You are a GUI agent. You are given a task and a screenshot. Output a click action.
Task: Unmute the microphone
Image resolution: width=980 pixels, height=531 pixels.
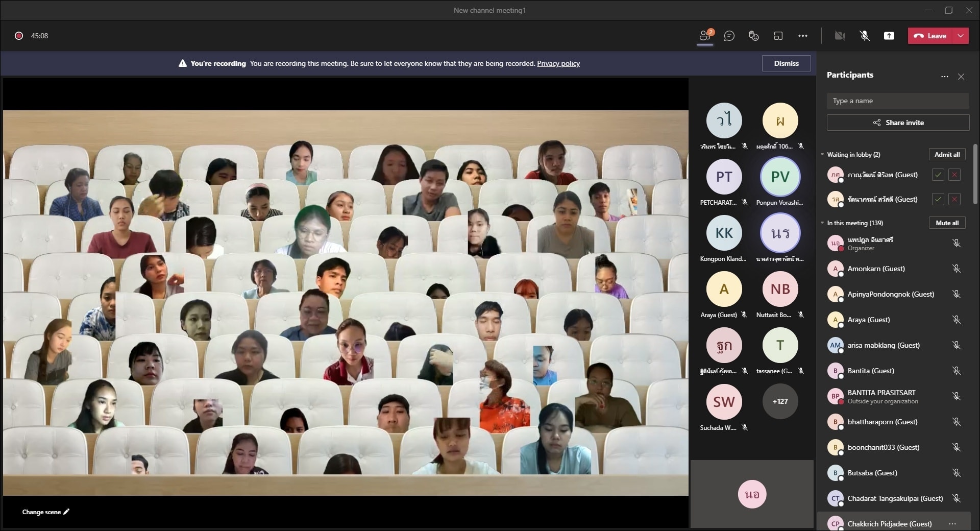click(864, 36)
